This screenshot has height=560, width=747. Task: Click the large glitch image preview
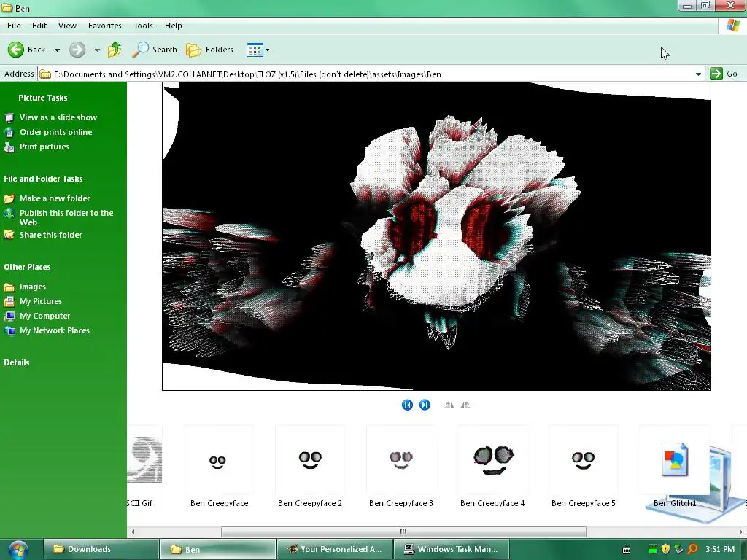[x=436, y=236]
